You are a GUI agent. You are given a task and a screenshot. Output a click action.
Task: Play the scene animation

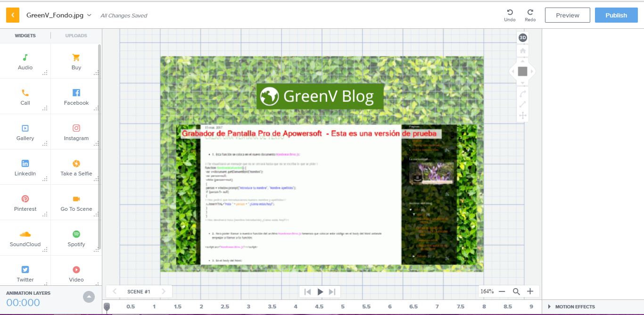[320, 292]
